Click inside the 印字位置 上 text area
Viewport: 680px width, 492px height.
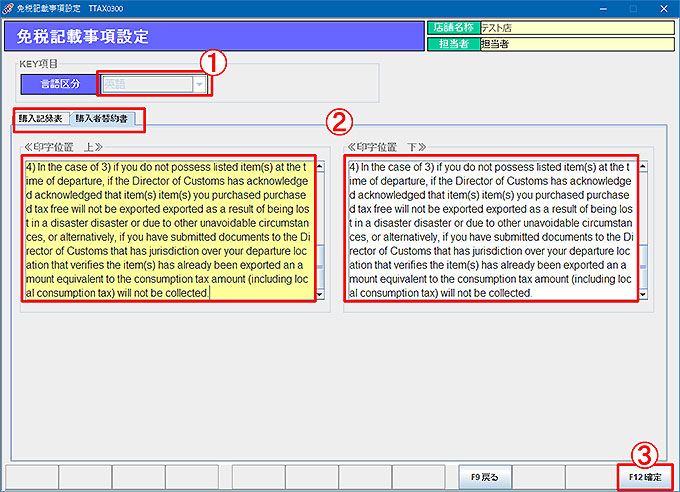pos(169,229)
